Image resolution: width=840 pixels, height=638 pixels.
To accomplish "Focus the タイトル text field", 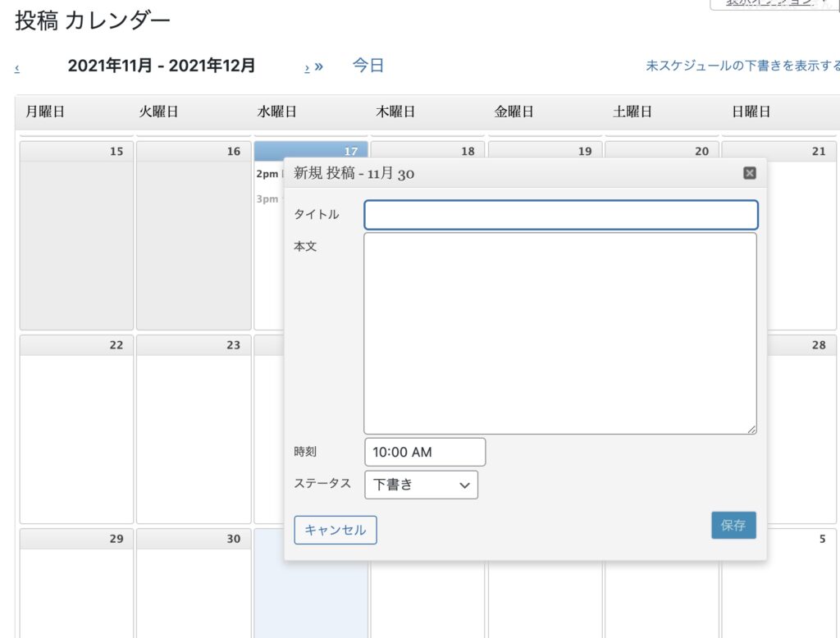I will point(561,215).
